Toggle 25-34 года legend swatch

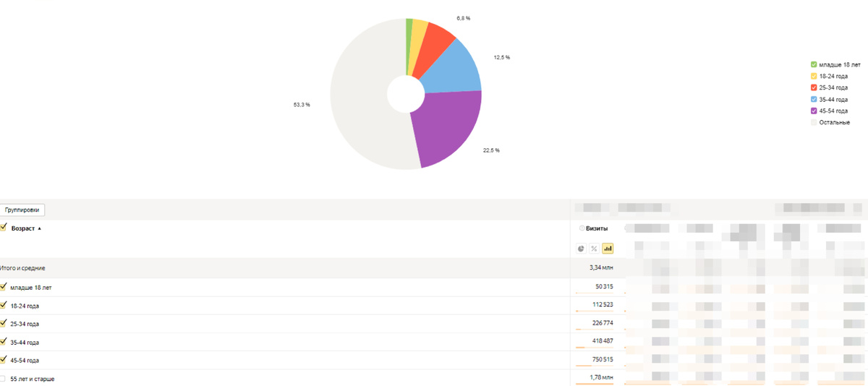(814, 87)
